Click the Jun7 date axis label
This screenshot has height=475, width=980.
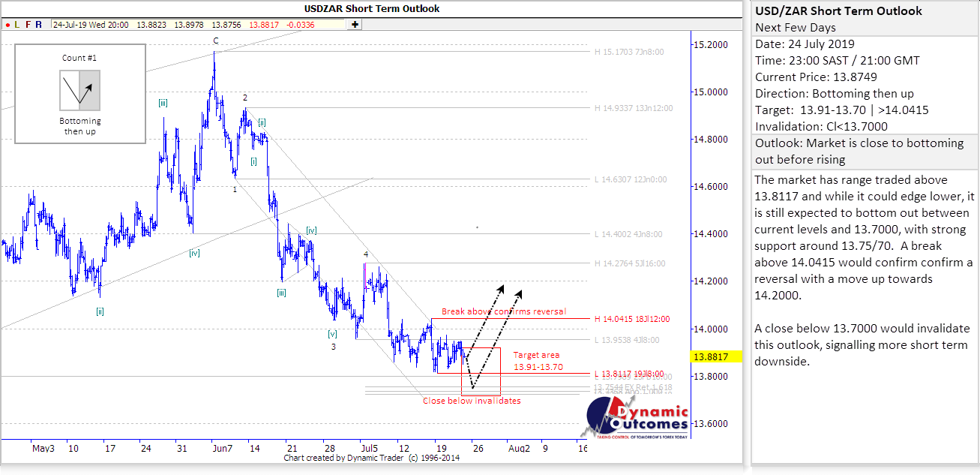(x=223, y=449)
